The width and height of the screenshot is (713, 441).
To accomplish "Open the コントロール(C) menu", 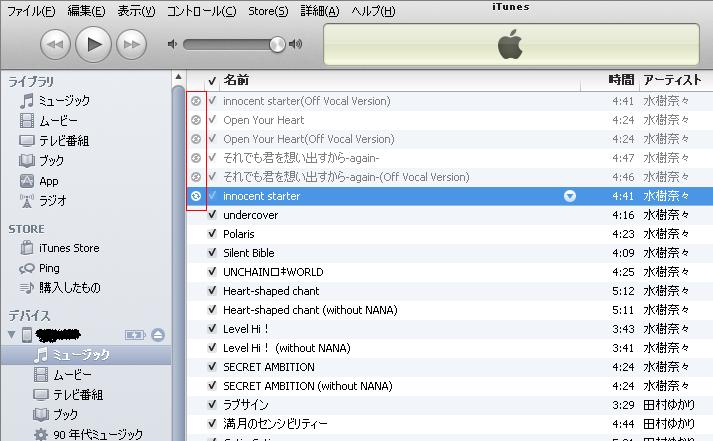I will pos(201,11).
